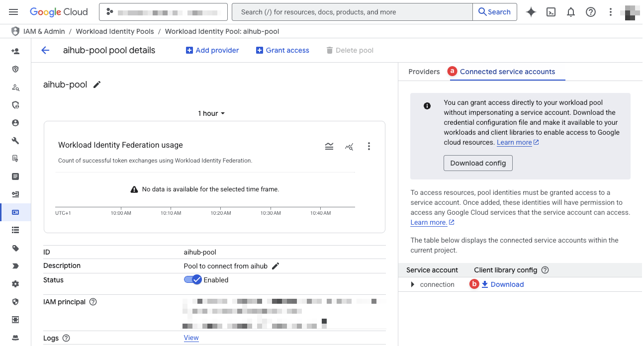Switch to the Providers tab

pyautogui.click(x=424, y=72)
